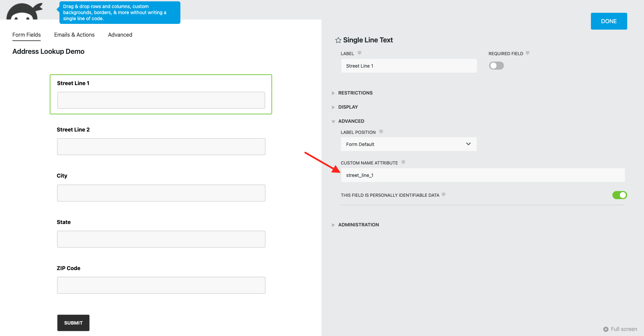Click the DONE button

pyautogui.click(x=608, y=21)
